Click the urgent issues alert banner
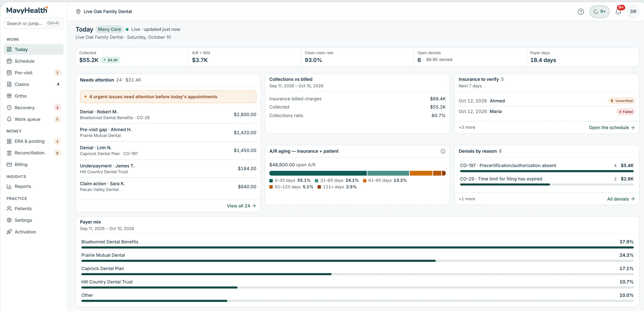This screenshot has height=311, width=644. click(x=168, y=97)
